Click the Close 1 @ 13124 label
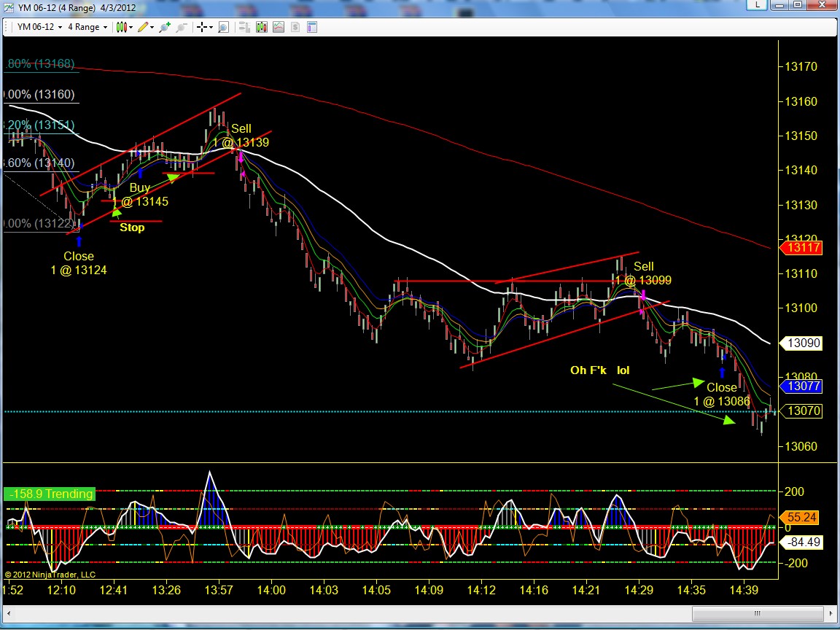Screen dimensions: 840x630 click(78, 263)
